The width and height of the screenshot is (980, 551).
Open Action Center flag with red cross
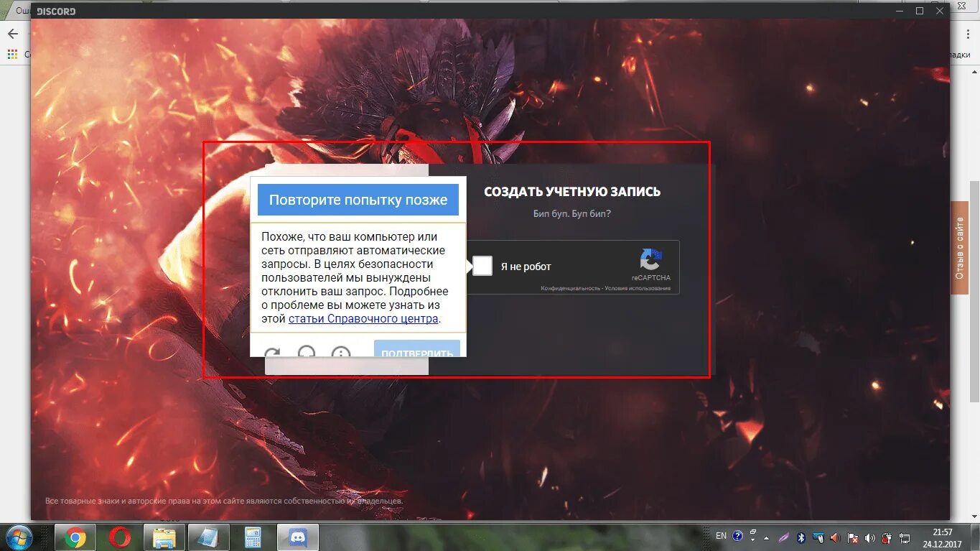[x=852, y=537]
